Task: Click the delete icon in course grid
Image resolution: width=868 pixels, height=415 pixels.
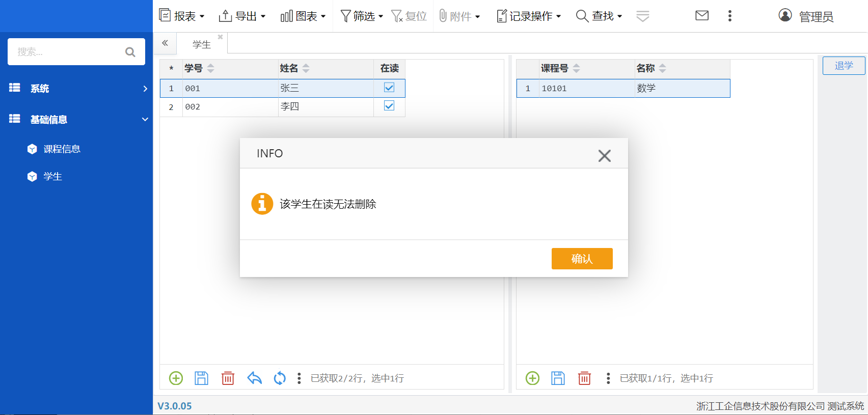Action: (584, 378)
